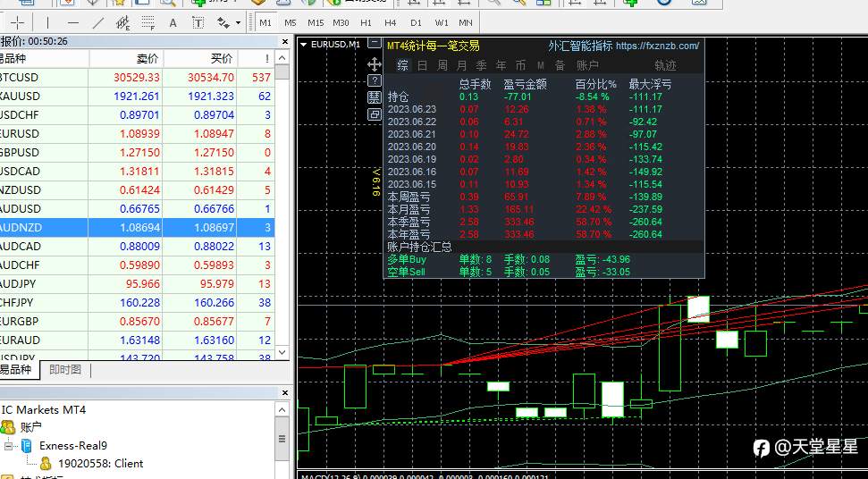Click the 账户 accounts folder icon in Navigator
This screenshot has height=479, width=868.
pyautogui.click(x=8, y=427)
